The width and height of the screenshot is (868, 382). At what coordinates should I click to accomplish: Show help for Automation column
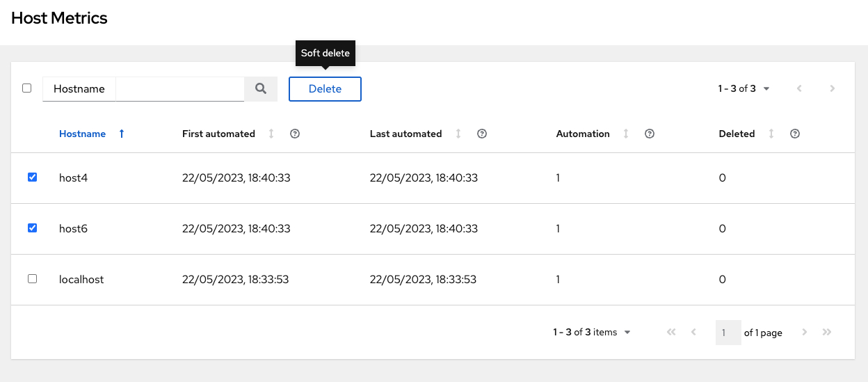click(650, 134)
